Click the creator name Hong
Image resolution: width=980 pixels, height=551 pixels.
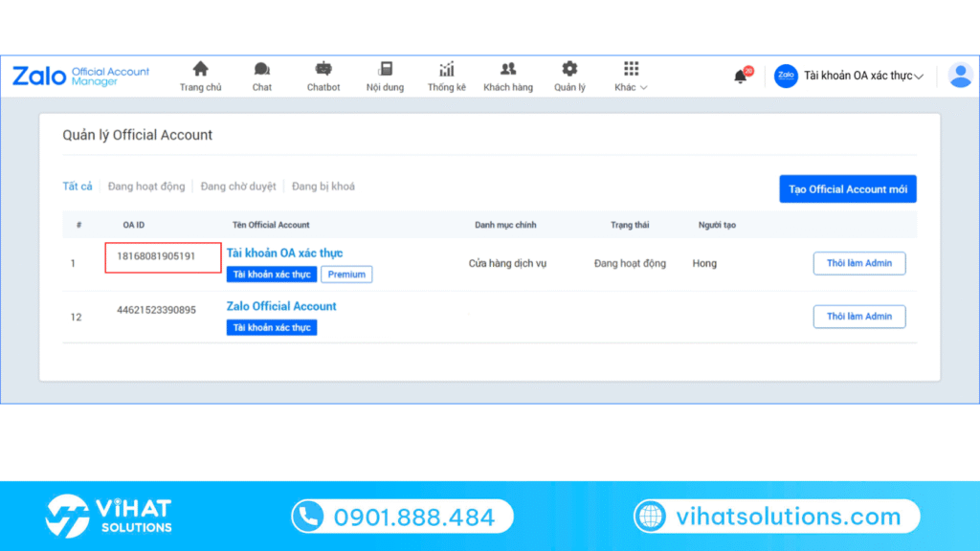pos(704,264)
